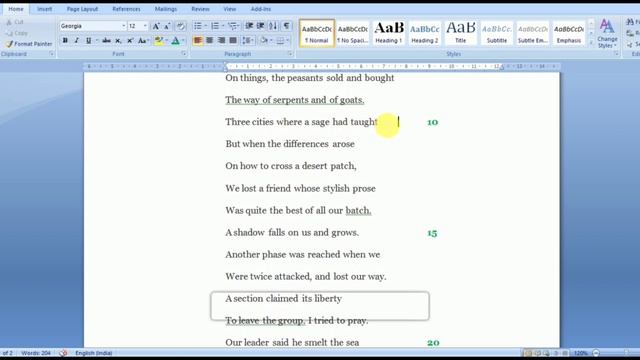640x360 pixels.
Task: Apply the Heading 2 style
Action: tap(424, 33)
